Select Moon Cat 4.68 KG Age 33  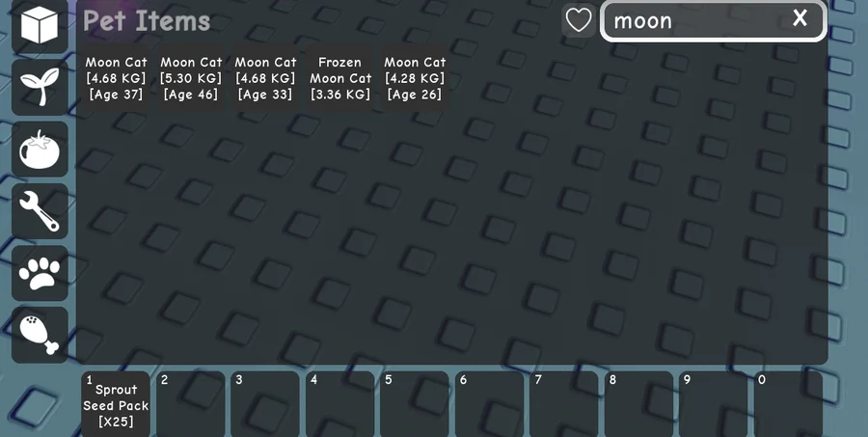pyautogui.click(x=266, y=78)
